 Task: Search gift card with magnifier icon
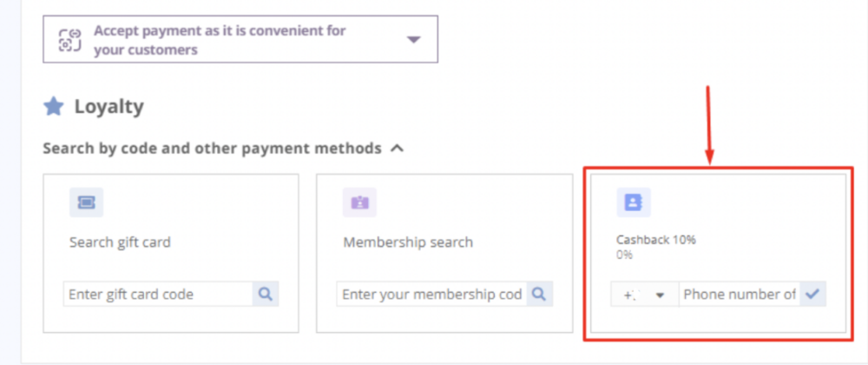266,294
